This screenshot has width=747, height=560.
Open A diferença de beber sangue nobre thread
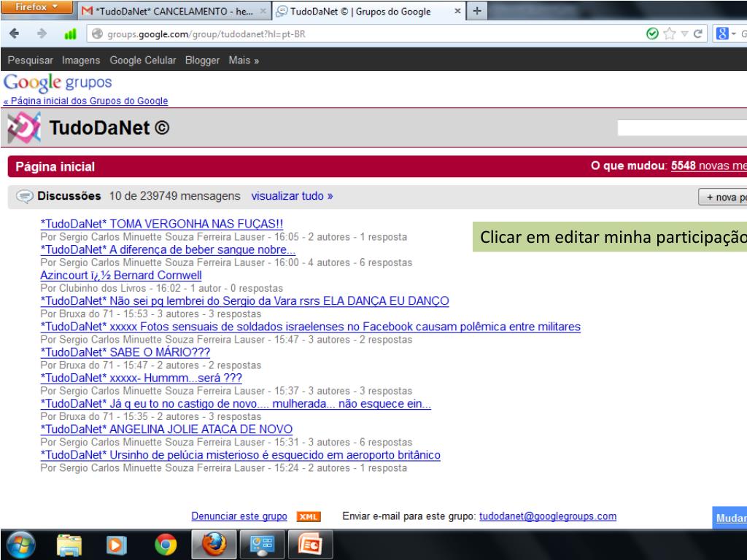point(168,249)
